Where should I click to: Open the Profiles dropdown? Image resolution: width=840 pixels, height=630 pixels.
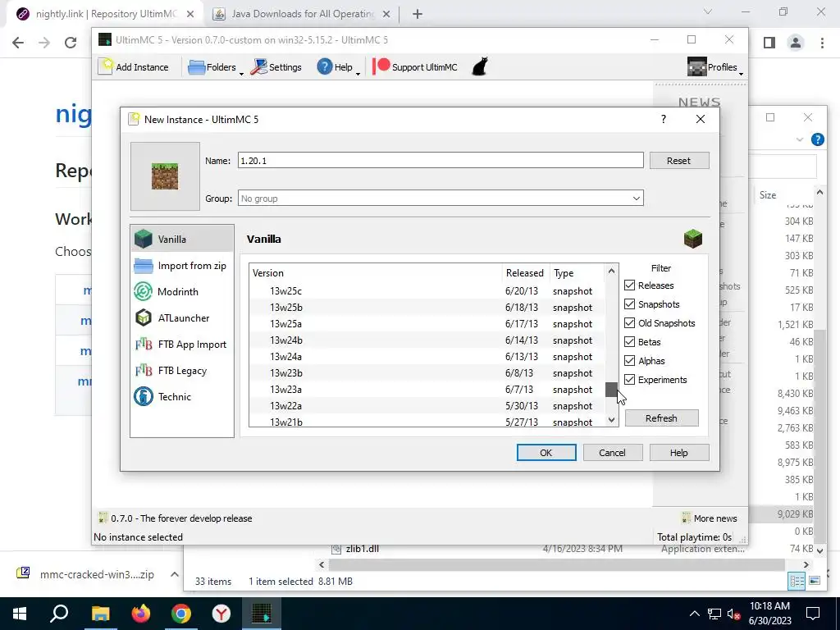tap(715, 67)
